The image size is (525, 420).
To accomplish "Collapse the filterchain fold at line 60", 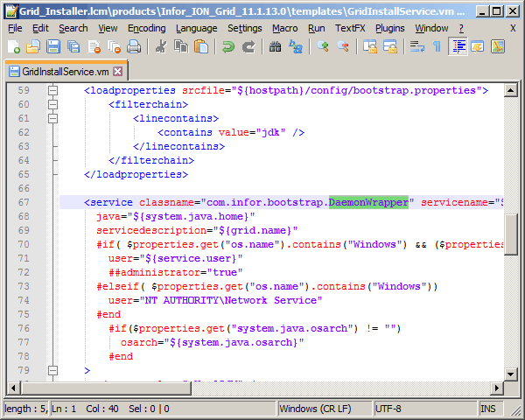I will [52, 105].
